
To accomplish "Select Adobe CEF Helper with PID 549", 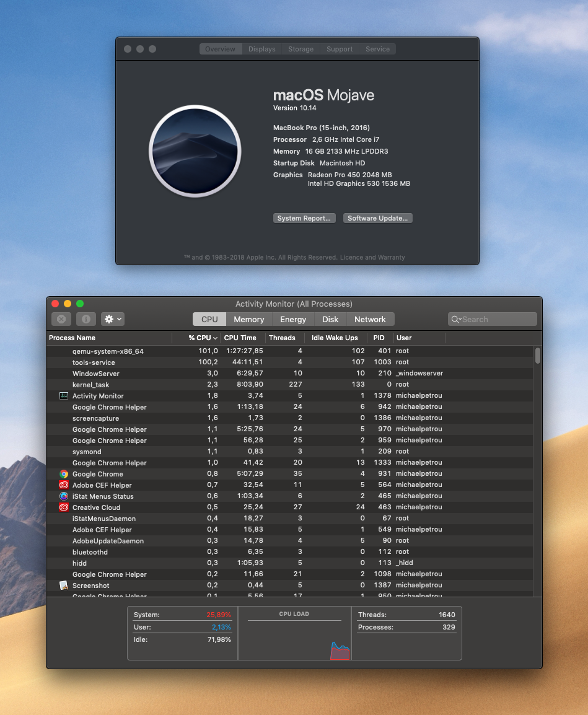I will pyautogui.click(x=290, y=529).
